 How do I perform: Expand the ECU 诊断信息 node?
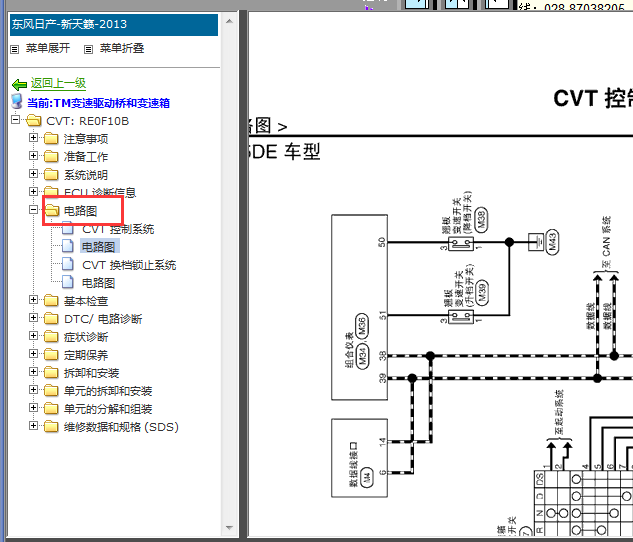coord(34,192)
